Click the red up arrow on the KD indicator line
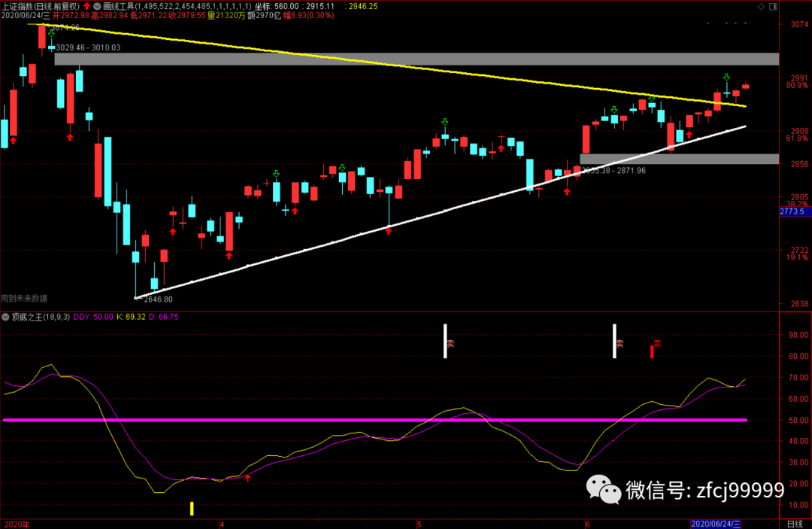Image resolution: width=812 pixels, height=529 pixels. click(247, 478)
